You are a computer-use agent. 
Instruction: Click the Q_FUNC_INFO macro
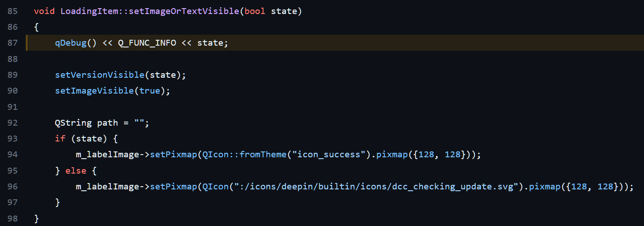[147, 43]
